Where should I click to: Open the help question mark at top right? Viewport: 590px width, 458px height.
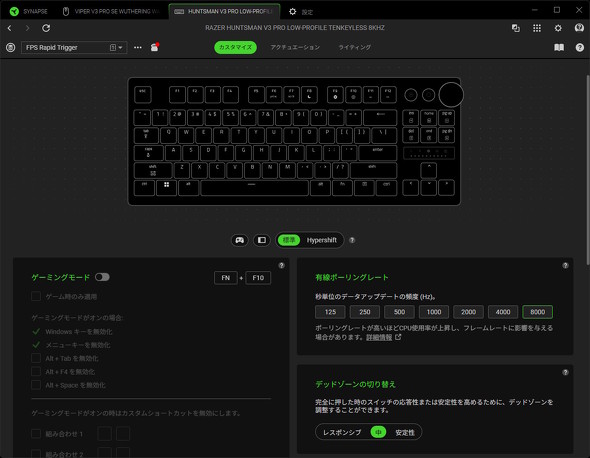579,47
